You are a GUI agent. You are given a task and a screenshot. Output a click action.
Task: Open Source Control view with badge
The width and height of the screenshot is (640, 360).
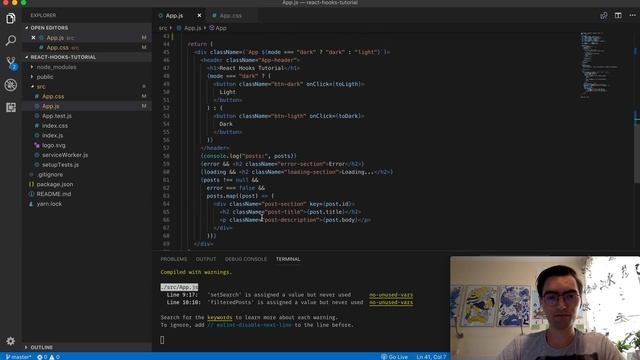coord(11,62)
